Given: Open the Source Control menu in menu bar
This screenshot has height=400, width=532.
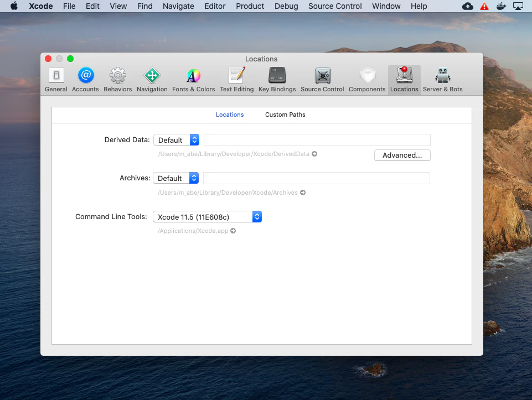Looking at the screenshot, I should coord(335,6).
